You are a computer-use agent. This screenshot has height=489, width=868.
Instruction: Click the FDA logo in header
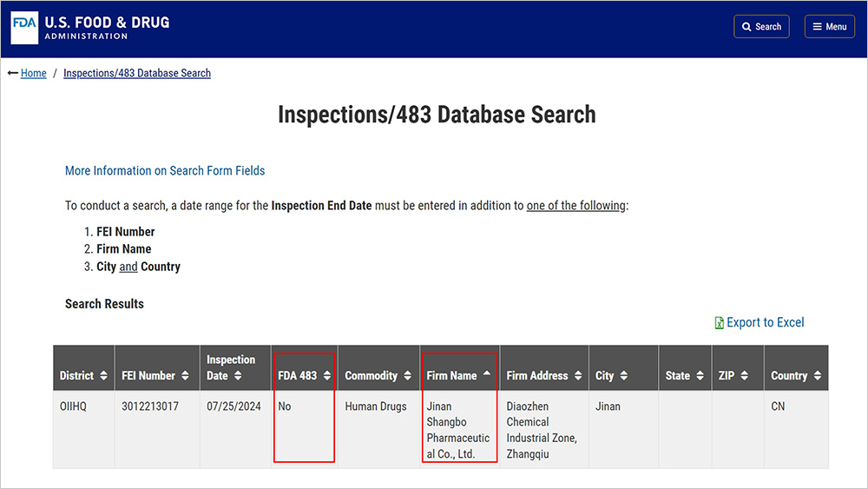click(x=24, y=27)
